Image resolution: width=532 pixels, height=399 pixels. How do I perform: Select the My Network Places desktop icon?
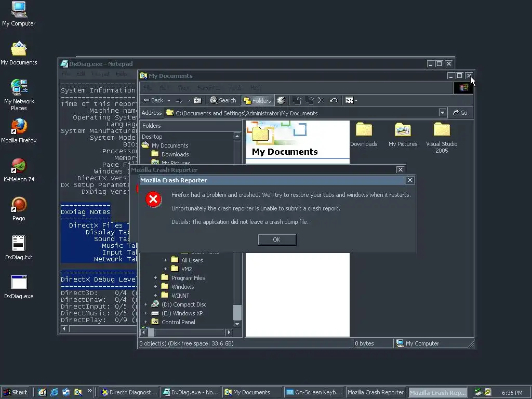tap(19, 95)
